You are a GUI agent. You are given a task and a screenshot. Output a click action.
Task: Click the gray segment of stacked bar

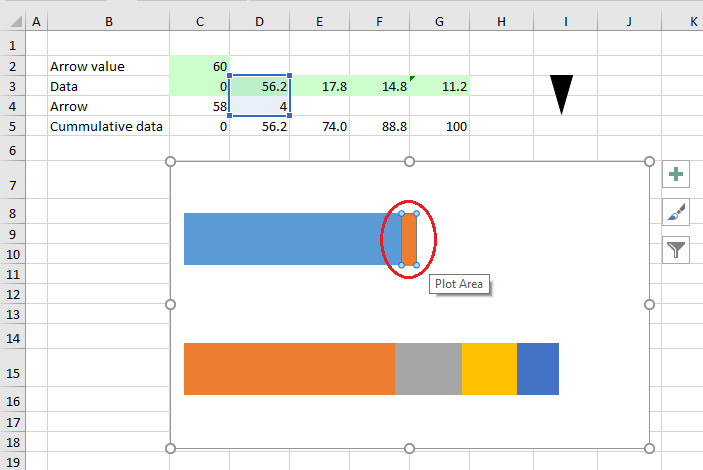(428, 368)
